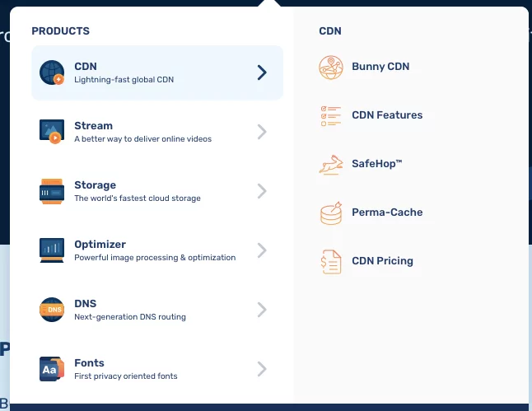The height and width of the screenshot is (411, 532).
Task: Select the Stream product menu item
Action: tap(157, 132)
